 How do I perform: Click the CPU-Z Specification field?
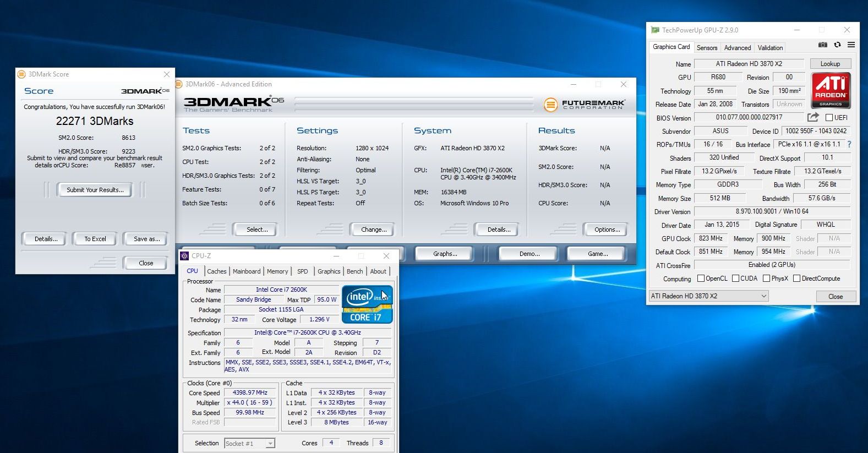[x=308, y=332]
